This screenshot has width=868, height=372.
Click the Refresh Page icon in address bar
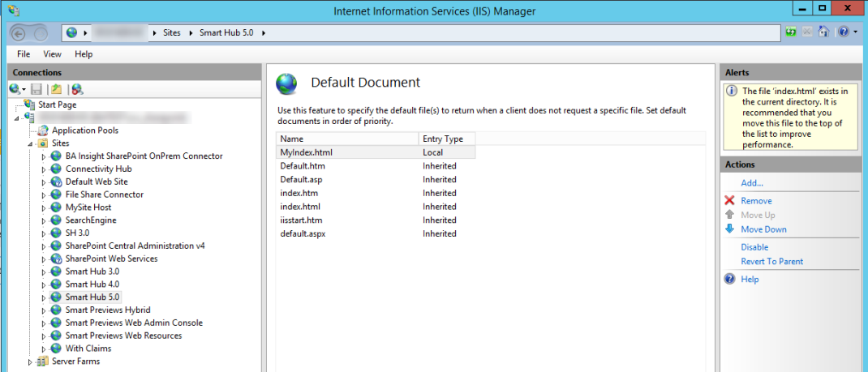(791, 32)
